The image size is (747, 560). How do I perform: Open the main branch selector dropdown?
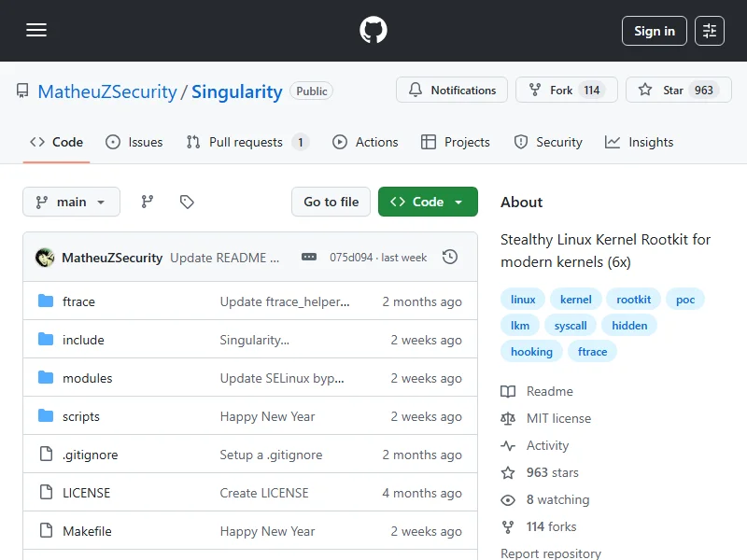click(x=71, y=202)
